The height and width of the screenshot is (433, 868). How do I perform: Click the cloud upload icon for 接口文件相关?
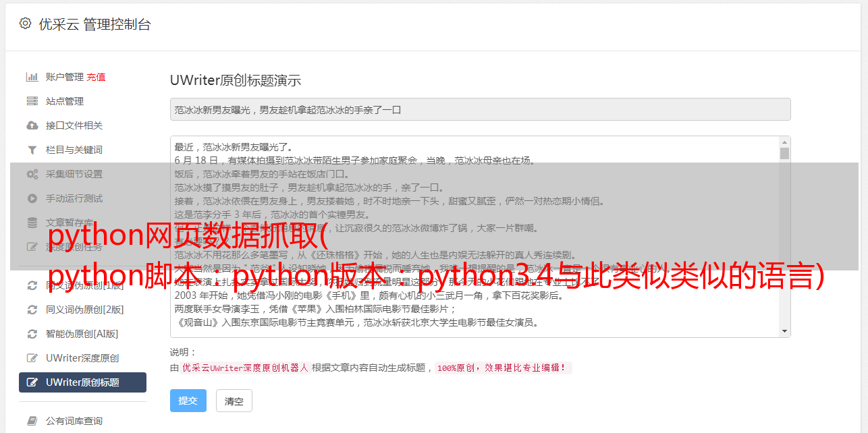32,125
